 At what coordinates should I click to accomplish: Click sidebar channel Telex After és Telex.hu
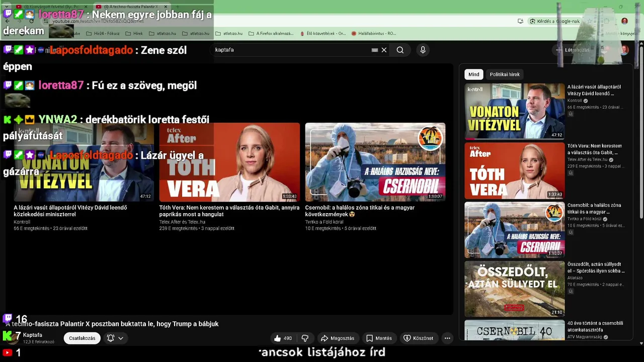(x=587, y=159)
